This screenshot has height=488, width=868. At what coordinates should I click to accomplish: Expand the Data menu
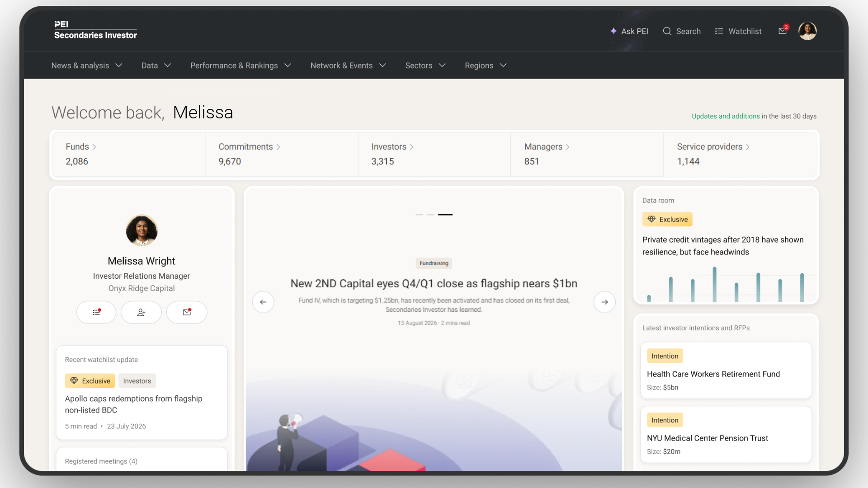(156, 66)
